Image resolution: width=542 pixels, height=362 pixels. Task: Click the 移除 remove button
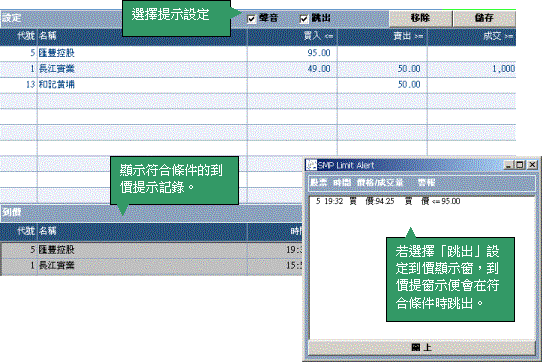click(x=420, y=18)
